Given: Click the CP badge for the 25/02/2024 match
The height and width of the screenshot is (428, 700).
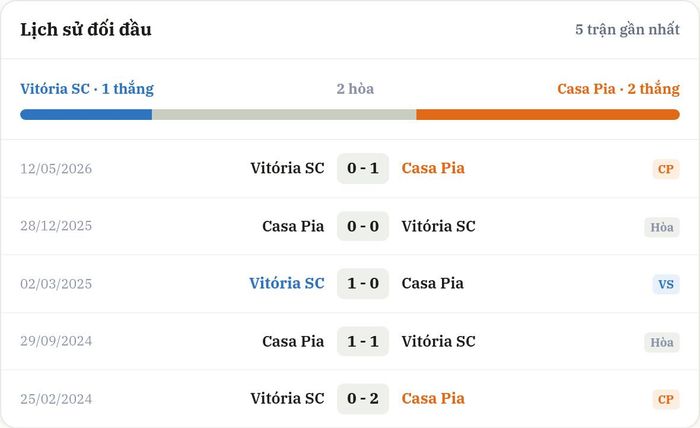Looking at the screenshot, I should (x=666, y=399).
